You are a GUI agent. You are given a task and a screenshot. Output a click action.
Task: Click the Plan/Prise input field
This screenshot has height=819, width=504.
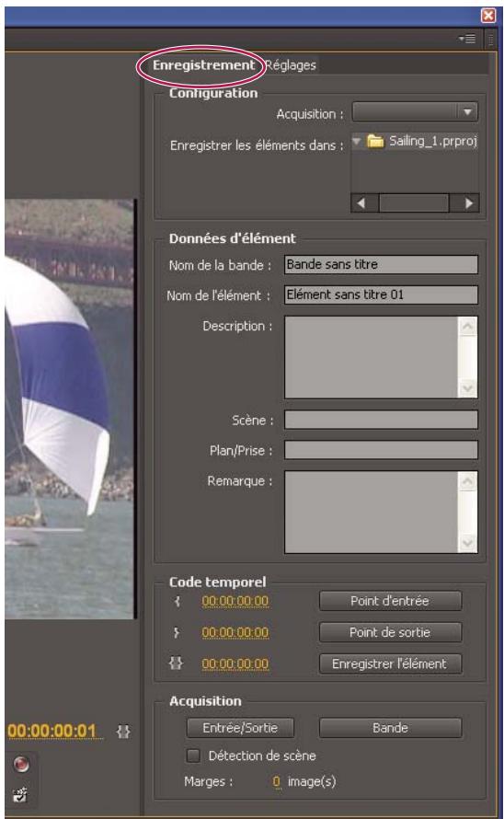click(x=381, y=450)
